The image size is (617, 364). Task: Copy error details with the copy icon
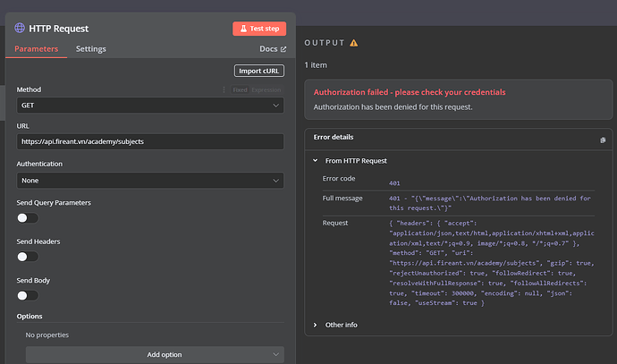tap(603, 140)
